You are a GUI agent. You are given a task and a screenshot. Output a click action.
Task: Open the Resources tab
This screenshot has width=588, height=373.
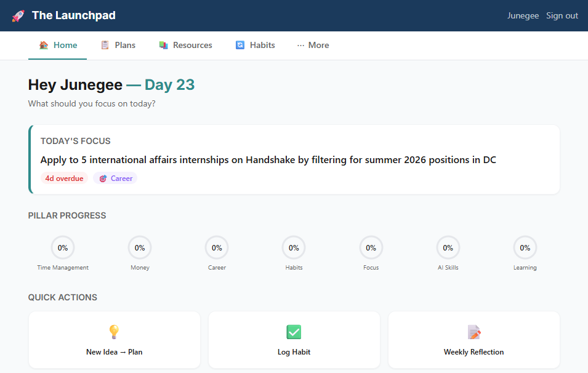(186, 45)
